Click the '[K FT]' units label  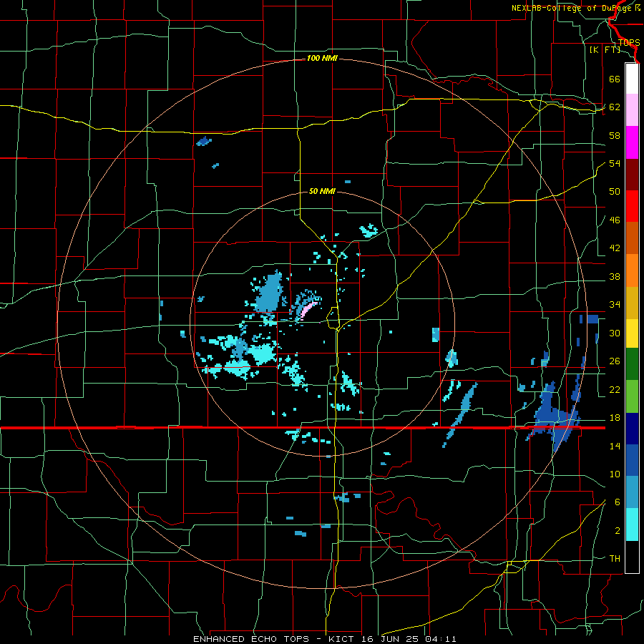[605, 49]
